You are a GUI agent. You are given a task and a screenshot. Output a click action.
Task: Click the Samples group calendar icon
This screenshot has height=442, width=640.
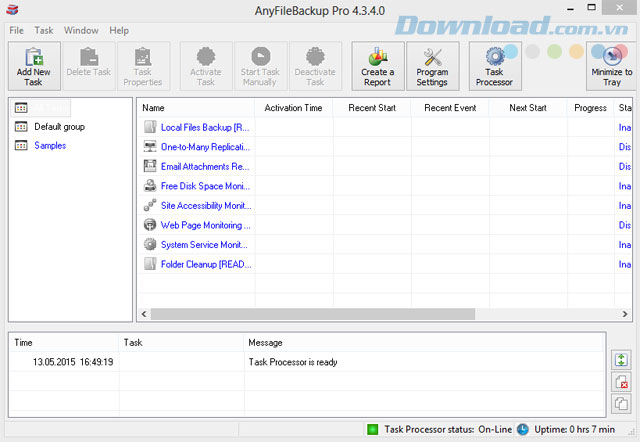[x=21, y=145]
